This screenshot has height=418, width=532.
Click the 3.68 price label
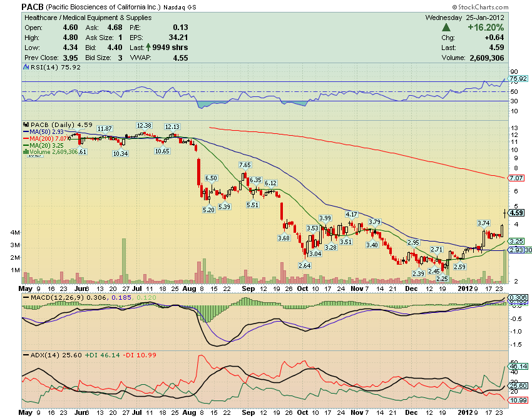(284, 238)
